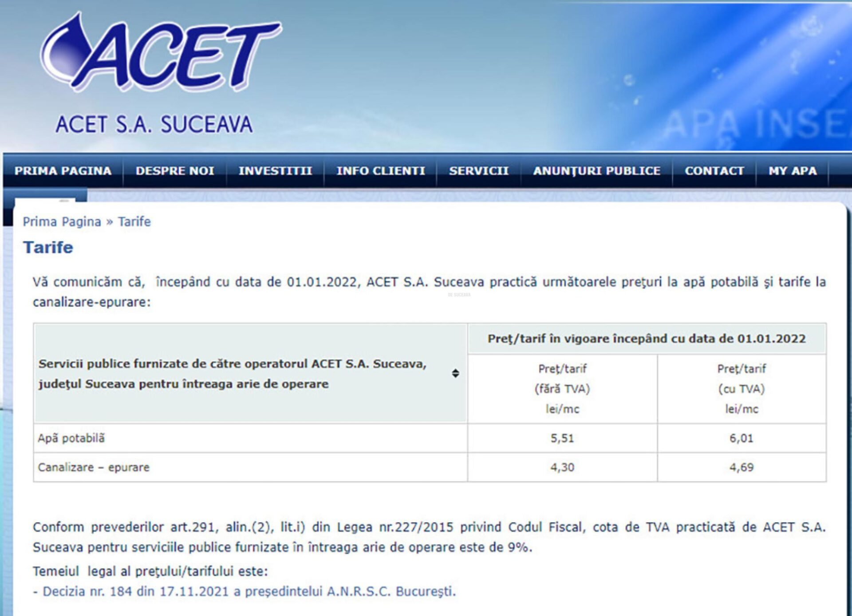Click the Preț/tarif (cu TVA) column header
The height and width of the screenshot is (616, 852).
point(742,389)
